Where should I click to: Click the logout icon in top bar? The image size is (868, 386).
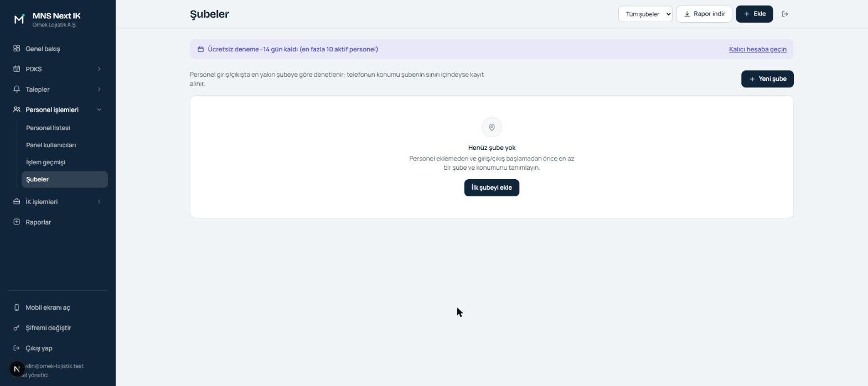coord(785,14)
